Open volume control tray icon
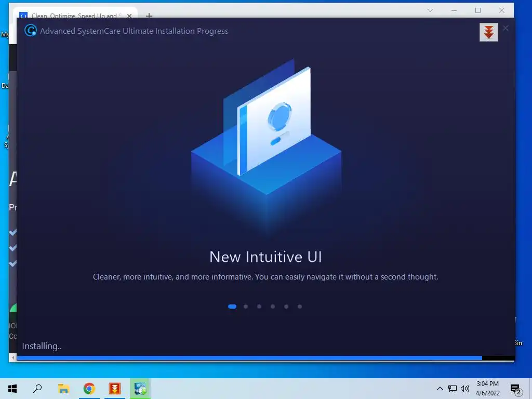 pyautogui.click(x=465, y=389)
